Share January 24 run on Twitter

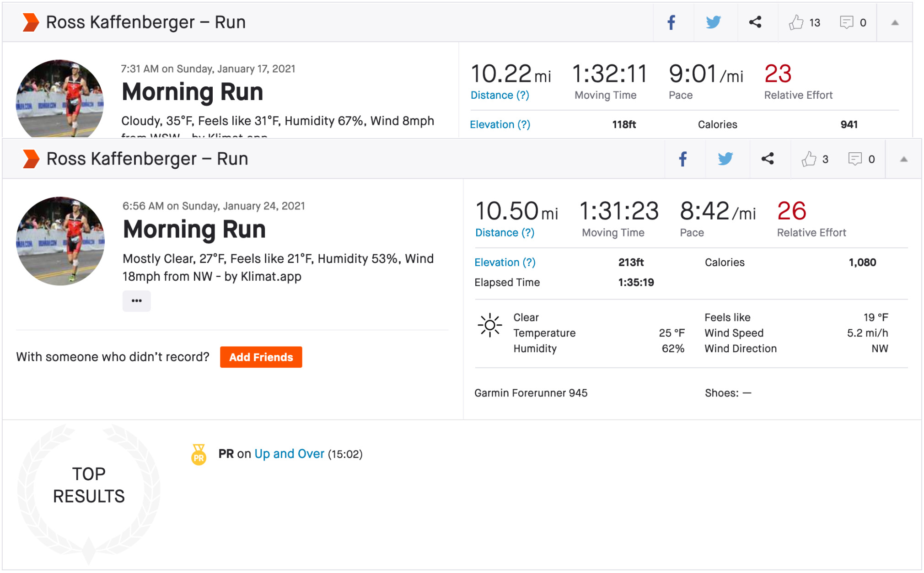pos(725,159)
